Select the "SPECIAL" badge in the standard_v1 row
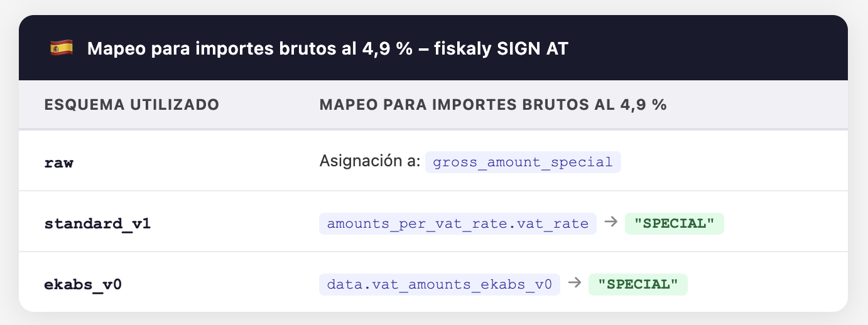 [x=674, y=223]
